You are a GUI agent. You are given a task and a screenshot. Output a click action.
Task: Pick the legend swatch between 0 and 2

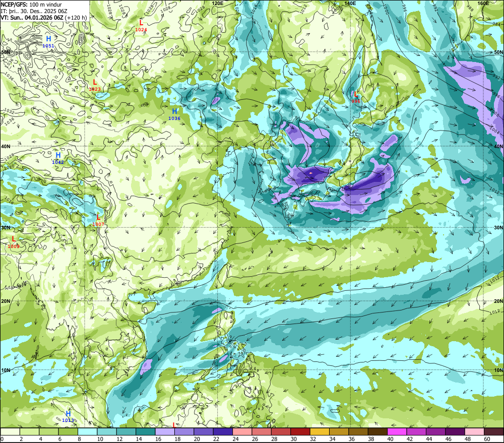pos(10,431)
